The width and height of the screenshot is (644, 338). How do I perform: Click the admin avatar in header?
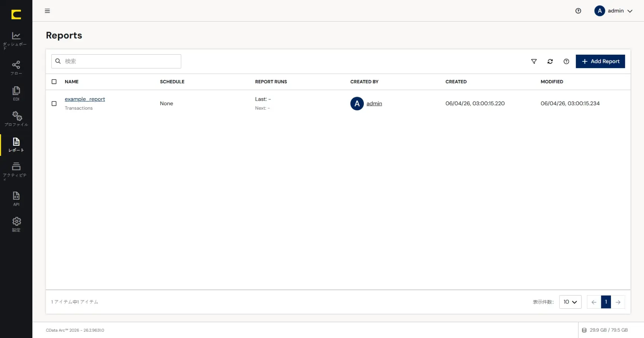(599, 11)
